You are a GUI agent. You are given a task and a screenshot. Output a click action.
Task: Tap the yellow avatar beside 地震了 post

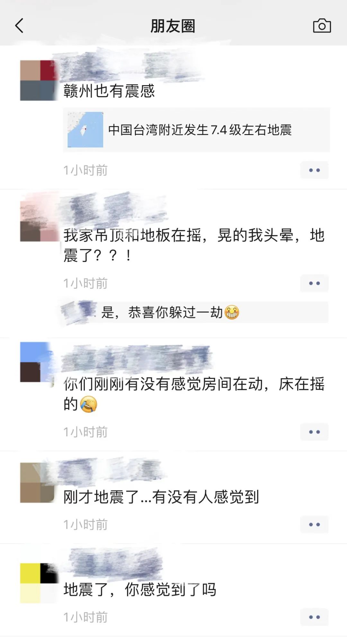(39, 583)
